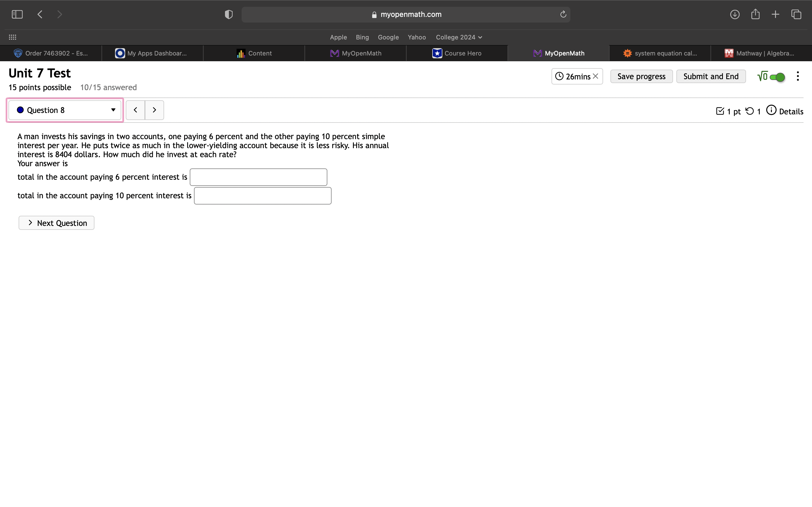
Task: Click the info icon next to Details
Action: (x=771, y=110)
